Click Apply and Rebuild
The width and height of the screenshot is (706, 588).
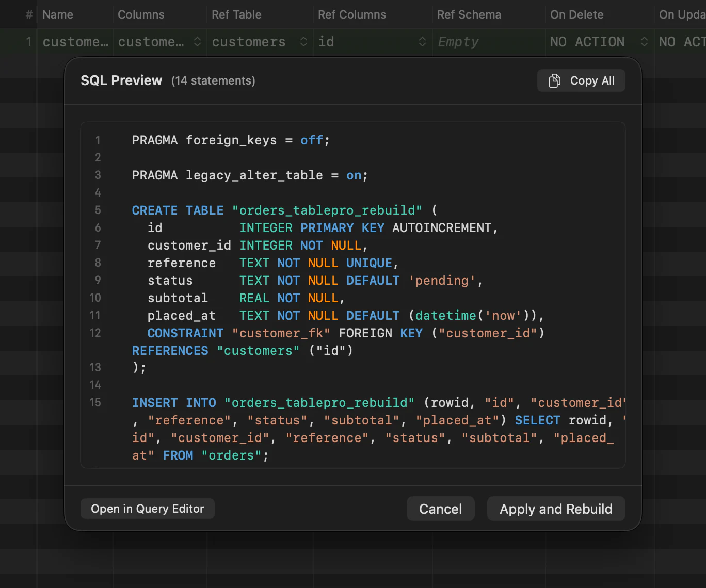(x=556, y=509)
